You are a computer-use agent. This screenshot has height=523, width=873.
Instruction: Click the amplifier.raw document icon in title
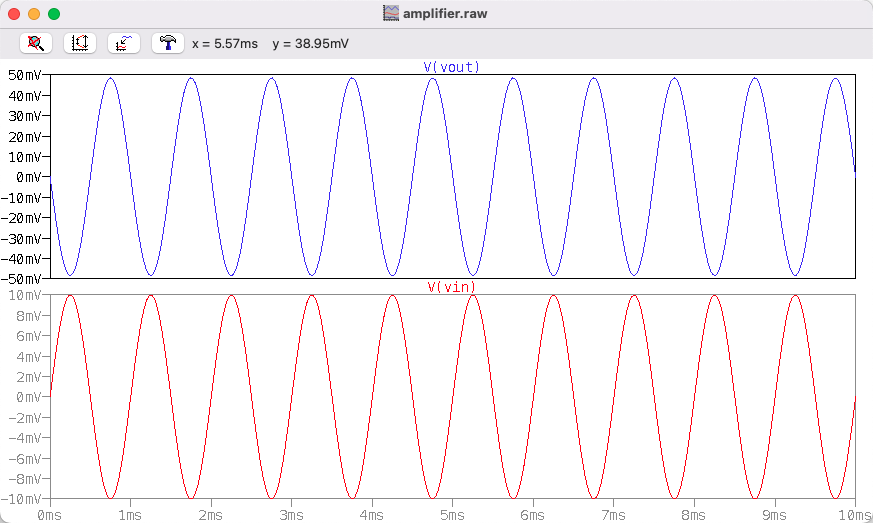(x=391, y=13)
